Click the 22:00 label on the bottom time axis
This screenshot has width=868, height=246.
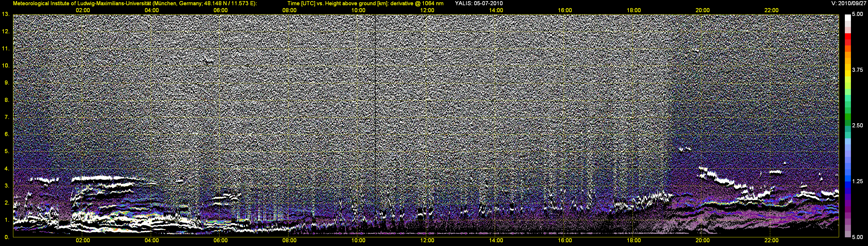tap(771, 241)
